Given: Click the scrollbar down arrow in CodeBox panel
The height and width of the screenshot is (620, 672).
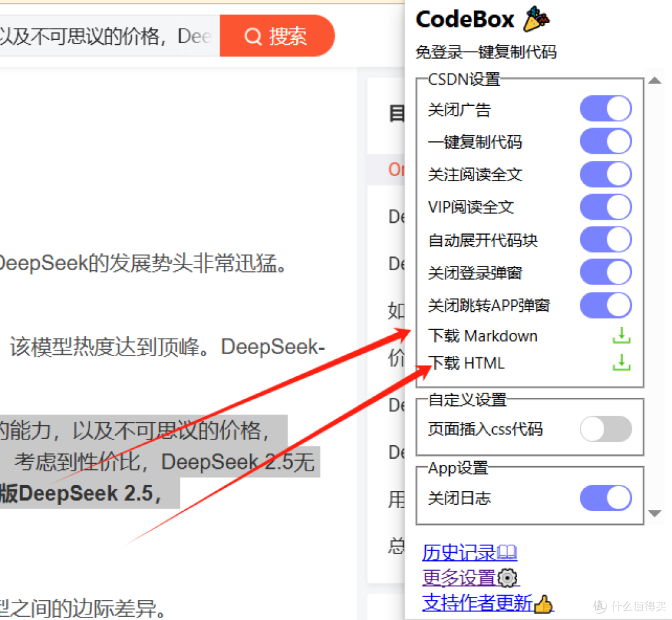Looking at the screenshot, I should [655, 513].
